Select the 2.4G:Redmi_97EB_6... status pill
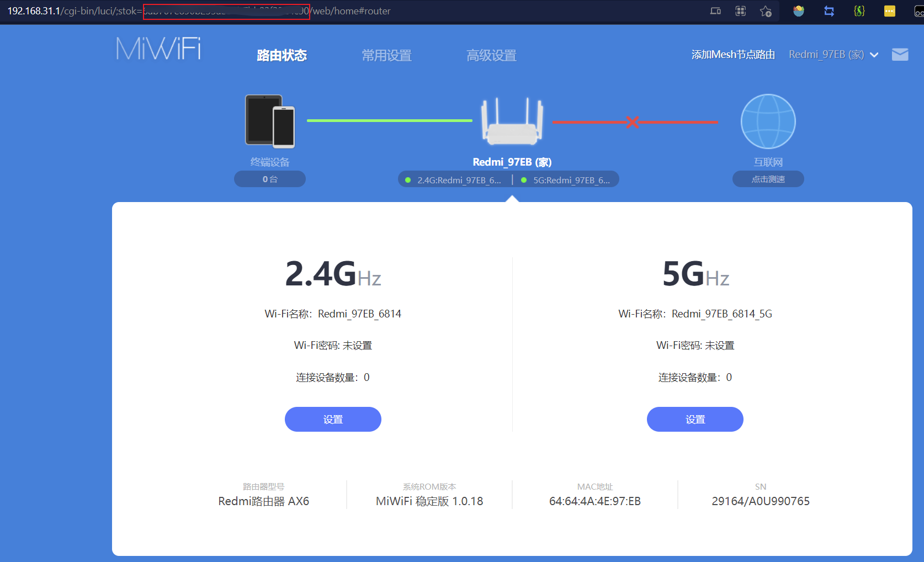The width and height of the screenshot is (924, 562). [x=454, y=180]
